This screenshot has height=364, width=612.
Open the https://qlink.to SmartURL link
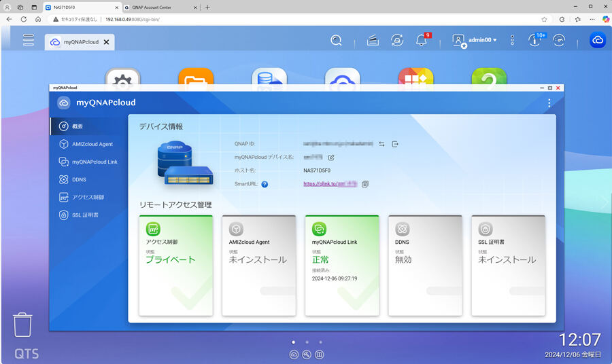pos(330,184)
